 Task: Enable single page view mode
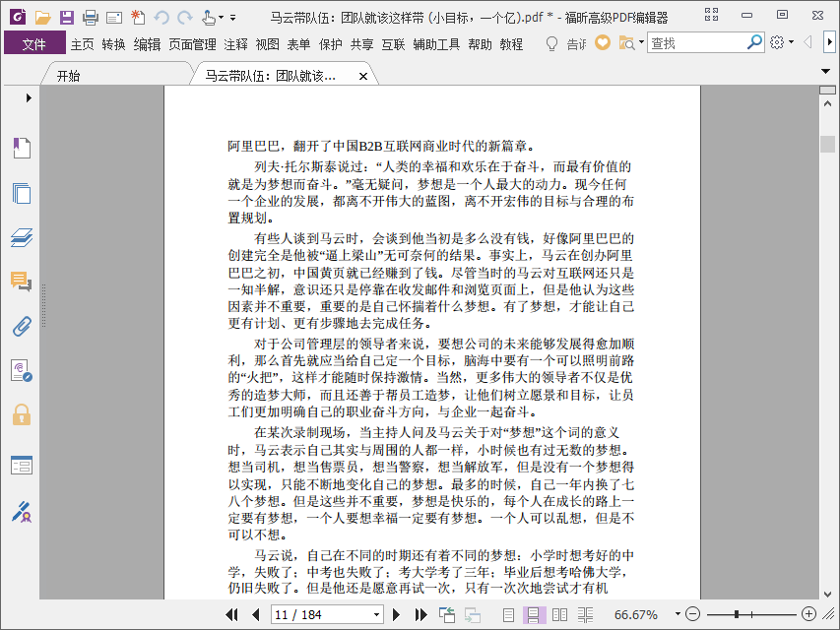tap(508, 614)
